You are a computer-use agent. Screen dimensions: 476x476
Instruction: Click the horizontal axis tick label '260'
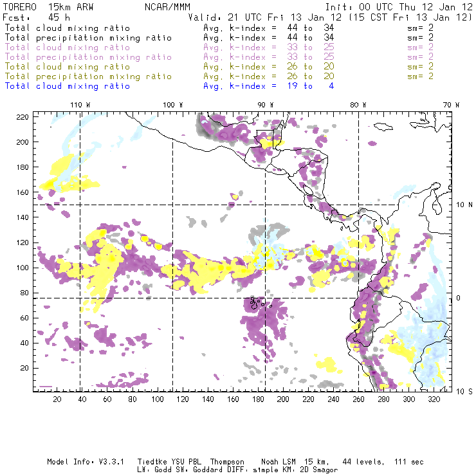pos(358,399)
